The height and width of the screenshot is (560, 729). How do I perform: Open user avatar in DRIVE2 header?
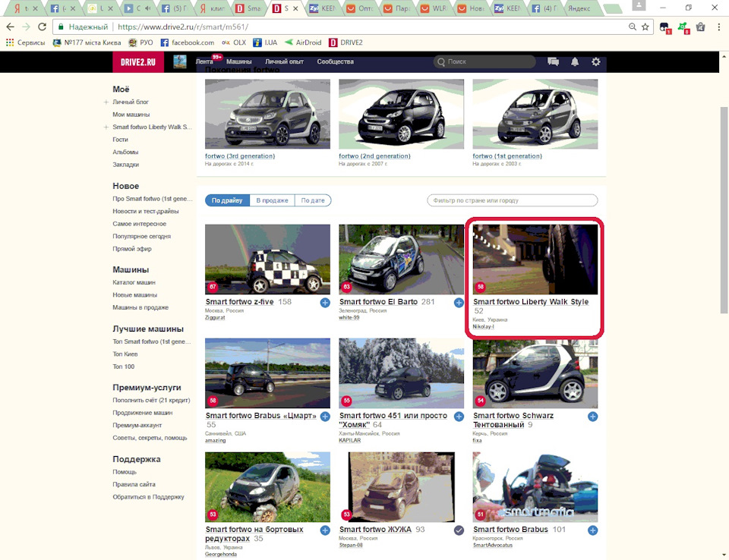pyautogui.click(x=180, y=61)
